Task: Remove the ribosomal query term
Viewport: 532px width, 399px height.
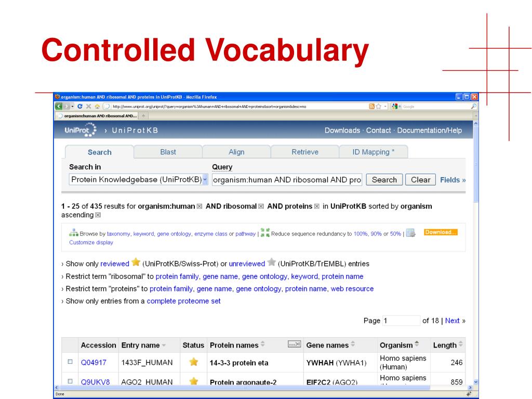Action: 261,206
